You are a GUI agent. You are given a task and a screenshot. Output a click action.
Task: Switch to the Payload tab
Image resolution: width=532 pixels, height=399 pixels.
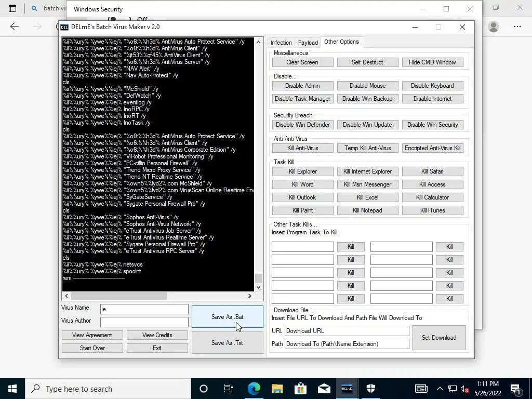click(x=308, y=43)
